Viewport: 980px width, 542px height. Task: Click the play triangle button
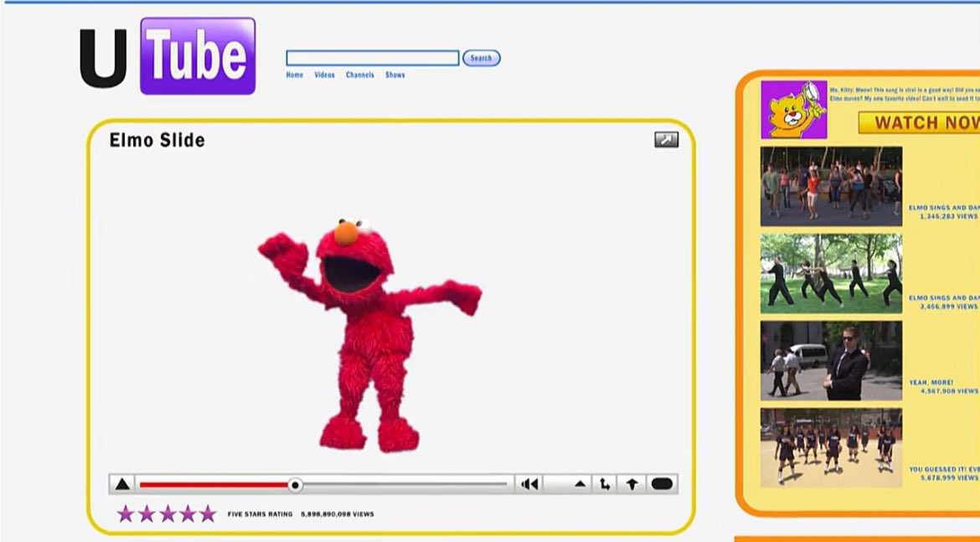122,484
